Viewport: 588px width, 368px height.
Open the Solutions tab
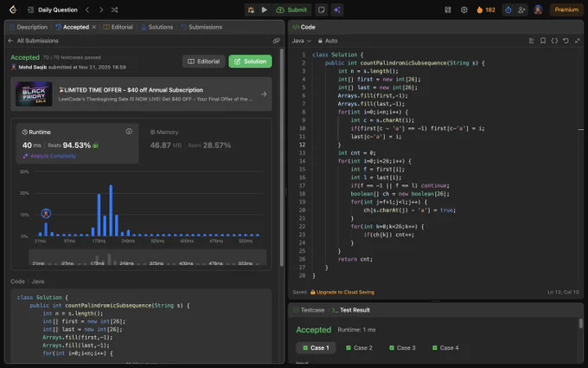point(157,27)
